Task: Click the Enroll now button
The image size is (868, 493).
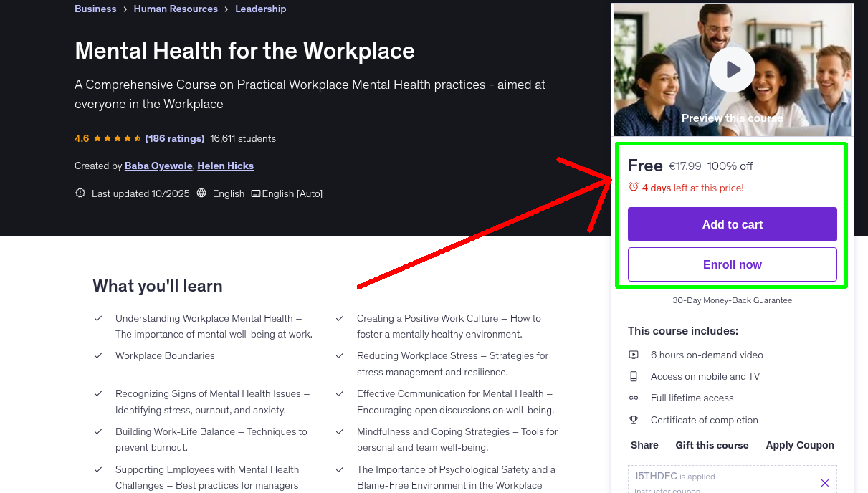Action: click(x=732, y=264)
